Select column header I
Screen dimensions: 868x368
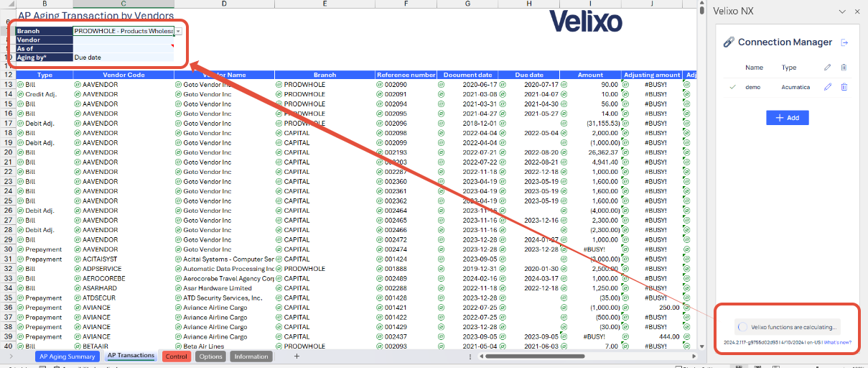tap(590, 4)
